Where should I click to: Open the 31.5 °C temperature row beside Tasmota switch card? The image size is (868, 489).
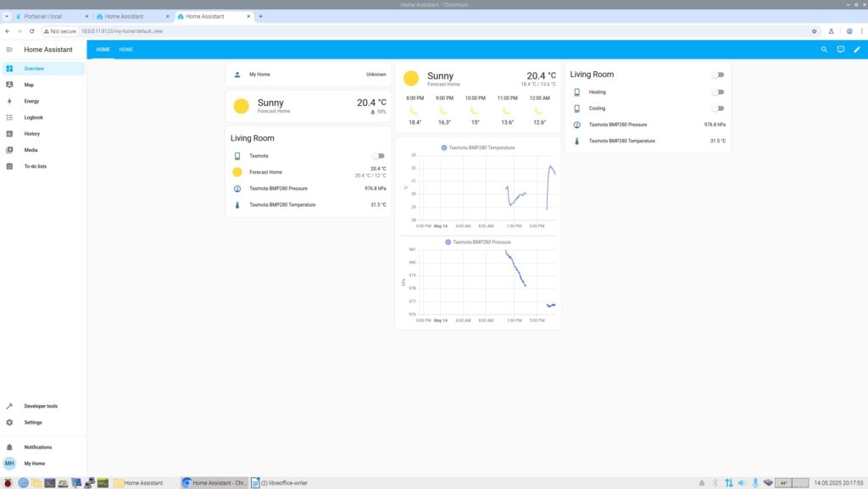[x=309, y=205]
